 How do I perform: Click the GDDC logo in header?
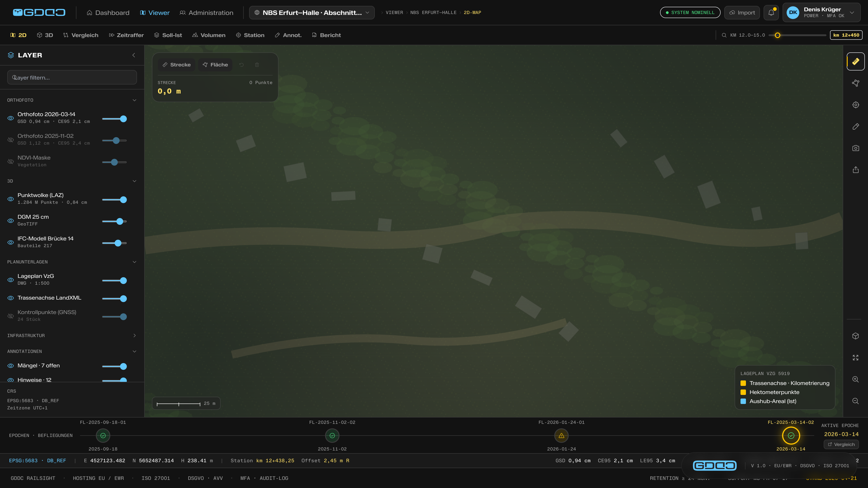39,12
